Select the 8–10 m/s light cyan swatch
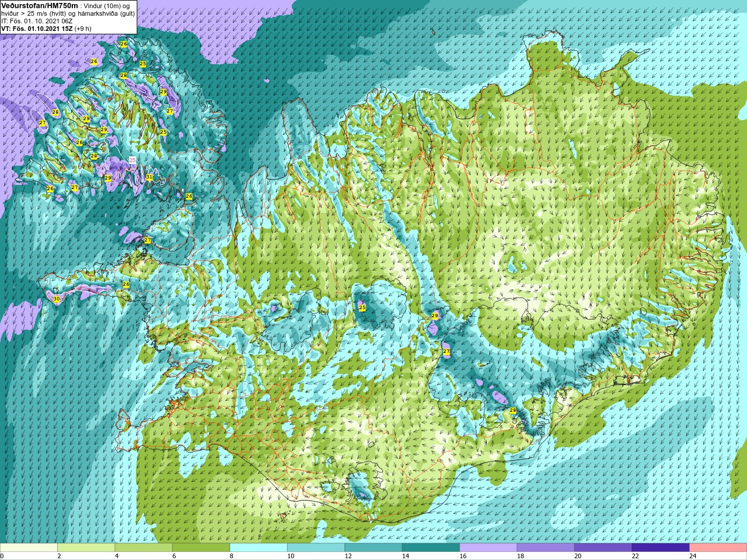 pos(259,548)
